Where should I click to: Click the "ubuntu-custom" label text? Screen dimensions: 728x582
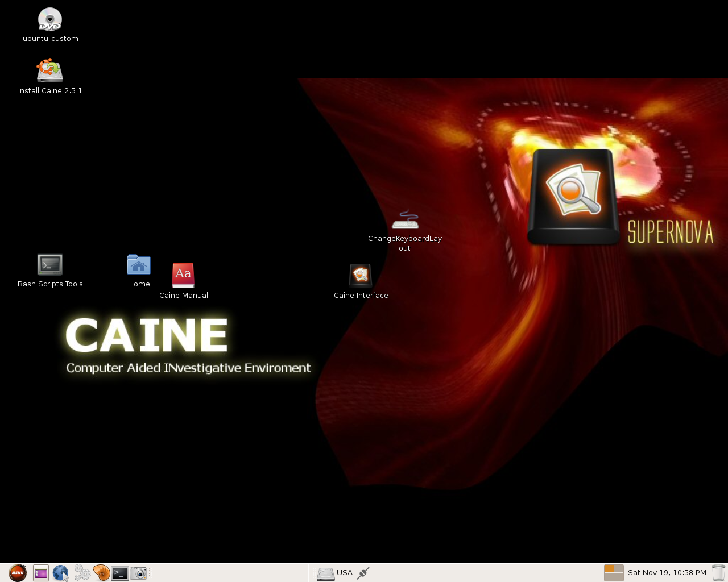[51, 39]
